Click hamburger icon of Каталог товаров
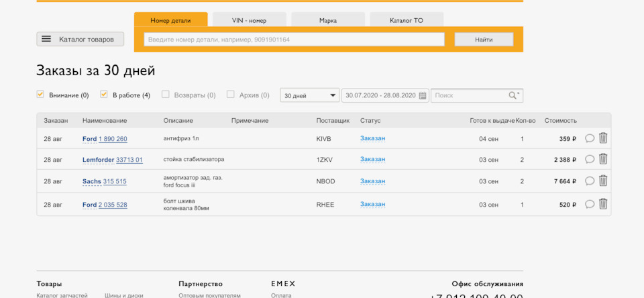 tap(46, 39)
